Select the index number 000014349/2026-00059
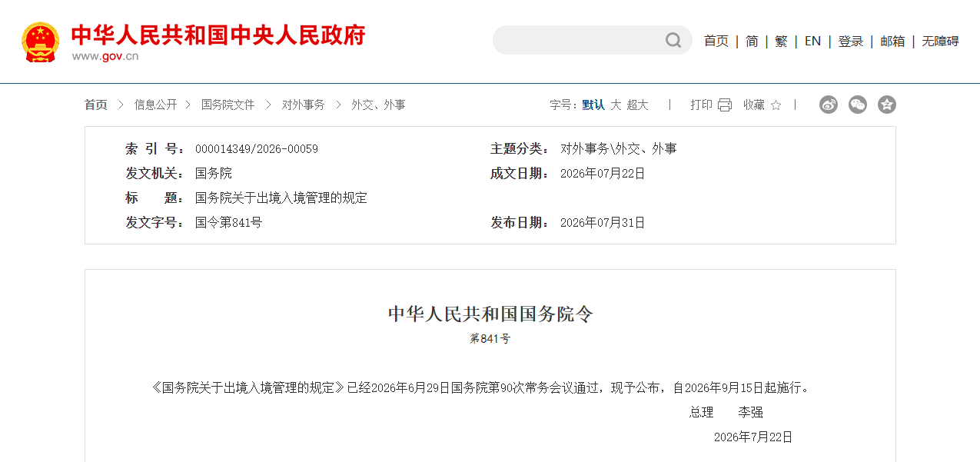980x462 pixels. (257, 149)
